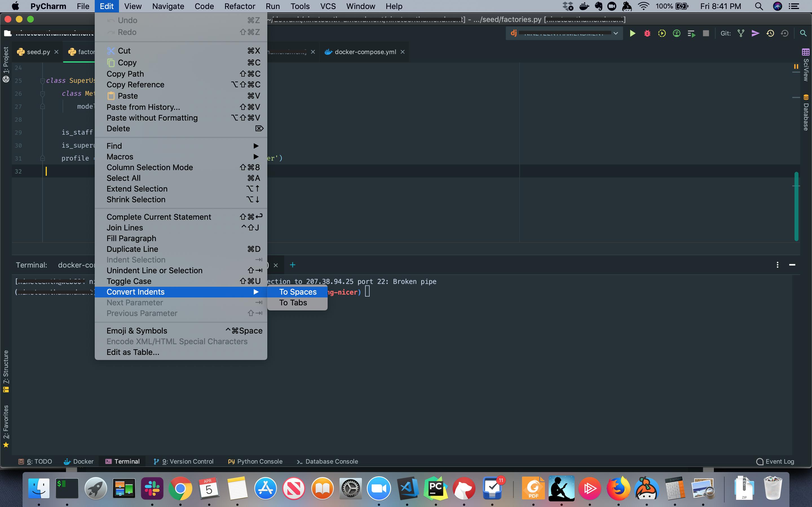The width and height of the screenshot is (812, 507).
Task: Open Python Console tool window
Action: 255,461
